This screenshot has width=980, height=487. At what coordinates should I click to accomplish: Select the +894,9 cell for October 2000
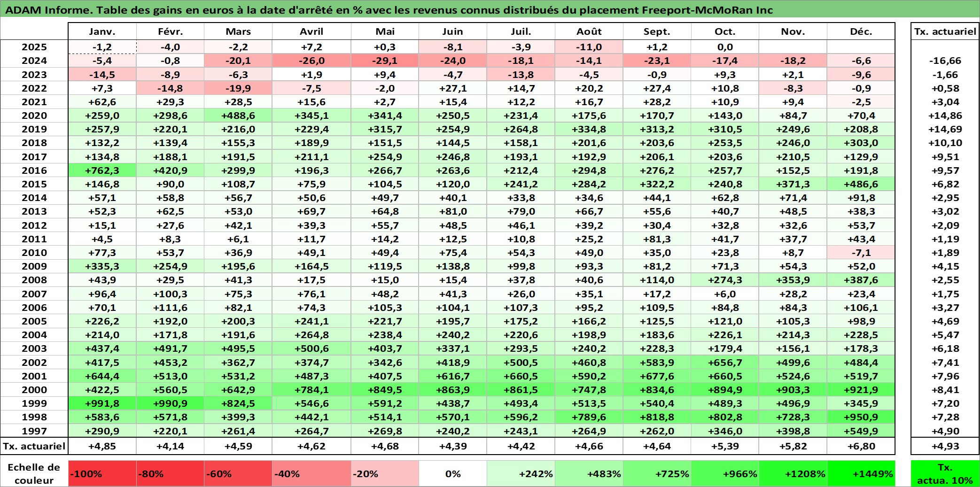(725, 390)
